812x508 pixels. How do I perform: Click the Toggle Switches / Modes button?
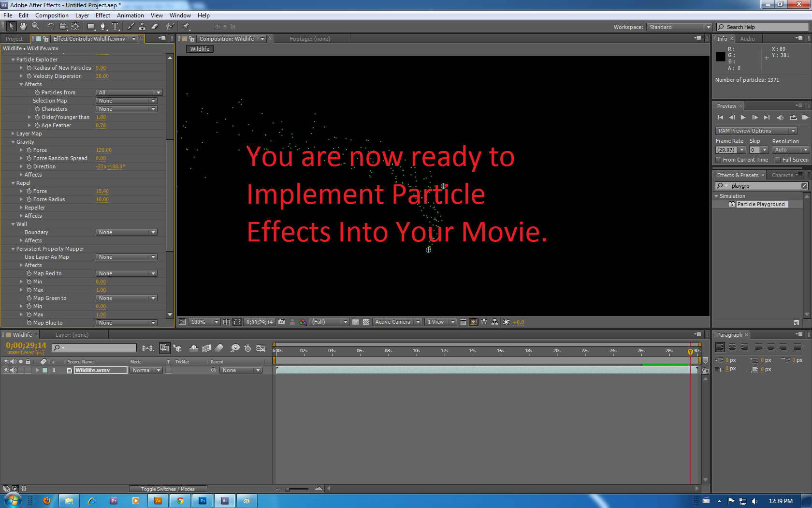(x=168, y=489)
